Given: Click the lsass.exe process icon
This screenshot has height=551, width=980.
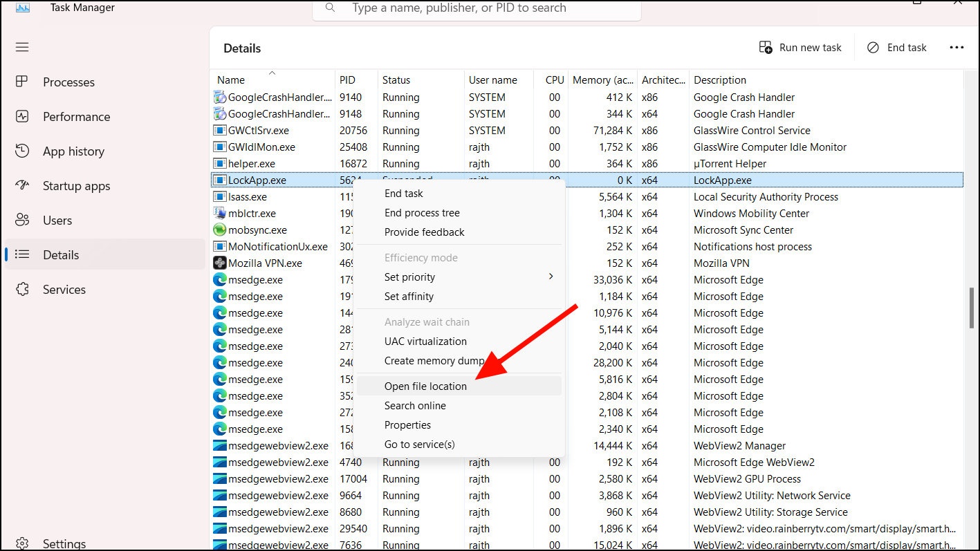Looking at the screenshot, I should click(220, 196).
